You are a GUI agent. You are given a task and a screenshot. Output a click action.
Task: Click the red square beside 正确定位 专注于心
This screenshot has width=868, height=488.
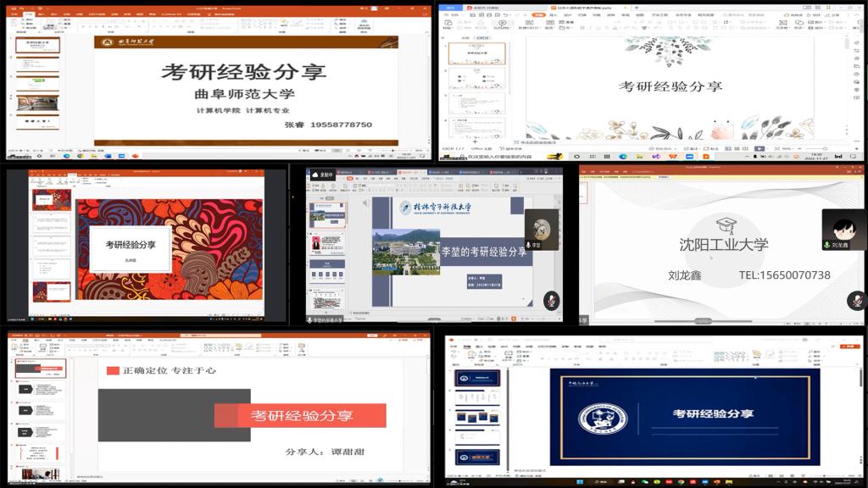[113, 370]
